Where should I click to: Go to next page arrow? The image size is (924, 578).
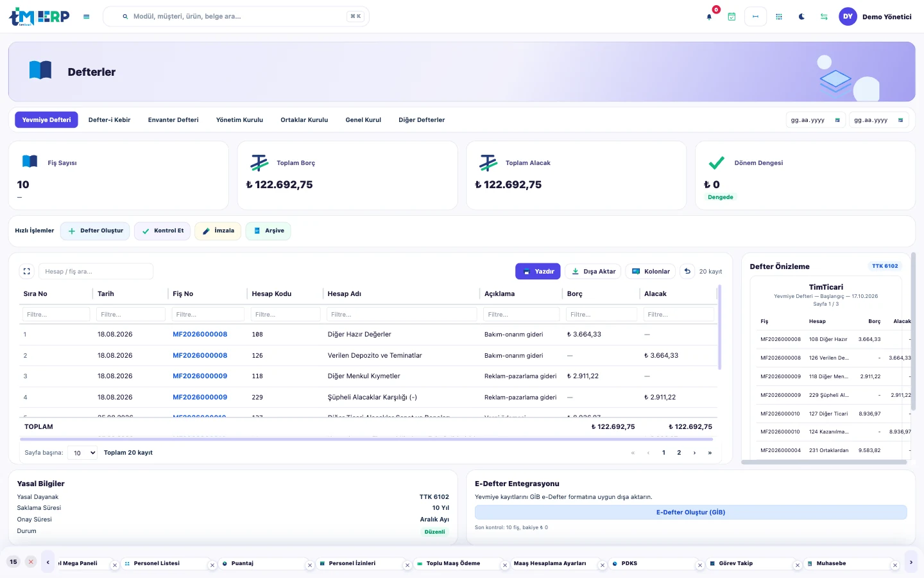click(x=694, y=453)
